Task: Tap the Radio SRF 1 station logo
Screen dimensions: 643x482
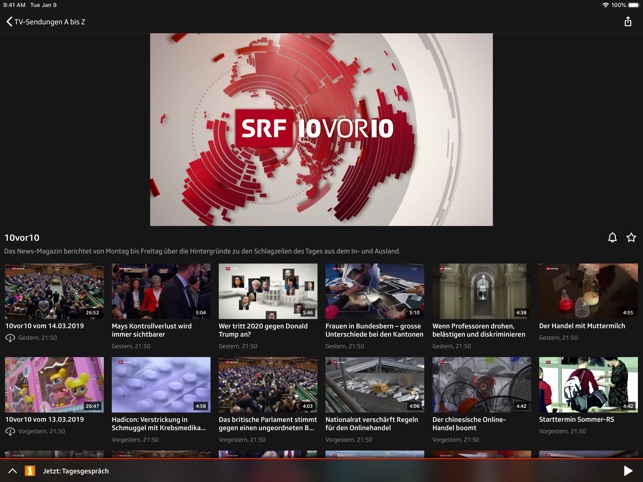Action: click(x=30, y=471)
